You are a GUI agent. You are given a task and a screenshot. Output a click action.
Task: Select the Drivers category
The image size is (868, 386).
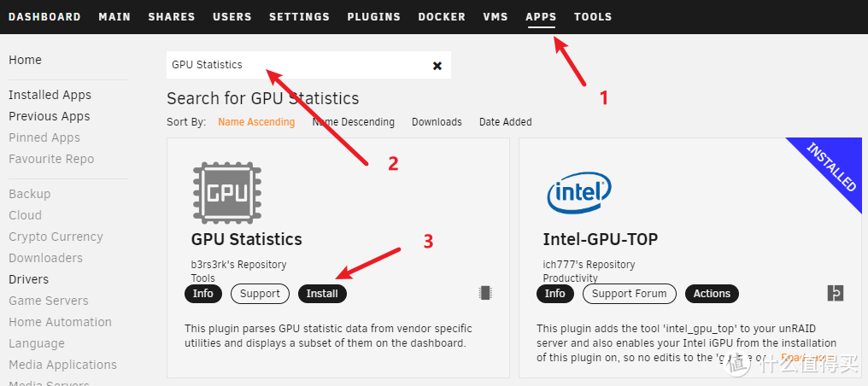pyautogui.click(x=28, y=279)
